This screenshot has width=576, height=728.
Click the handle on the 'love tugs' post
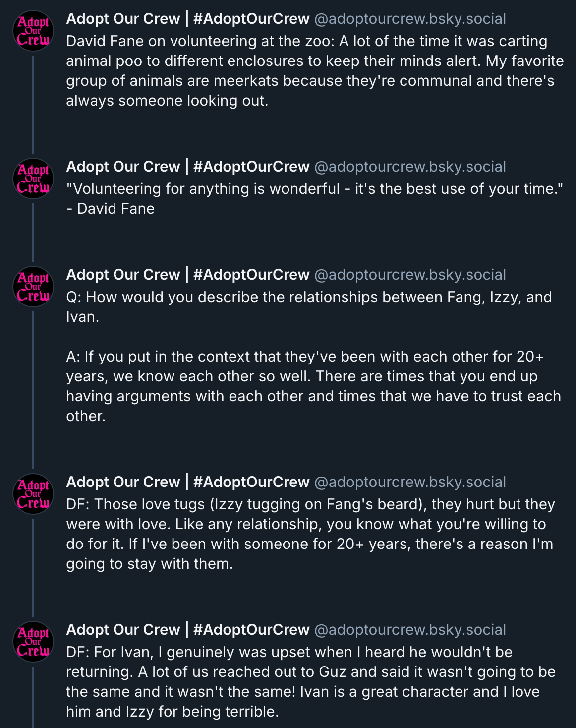point(410,482)
